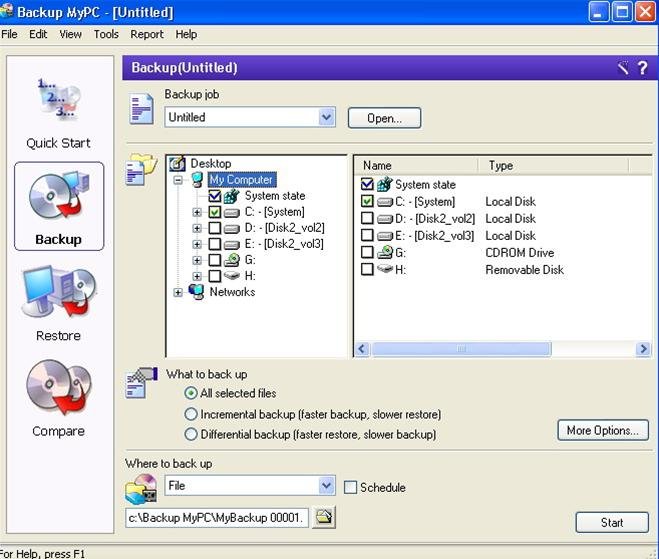Expand the G: drive tree node
This screenshot has width=659, height=559.
(197, 260)
